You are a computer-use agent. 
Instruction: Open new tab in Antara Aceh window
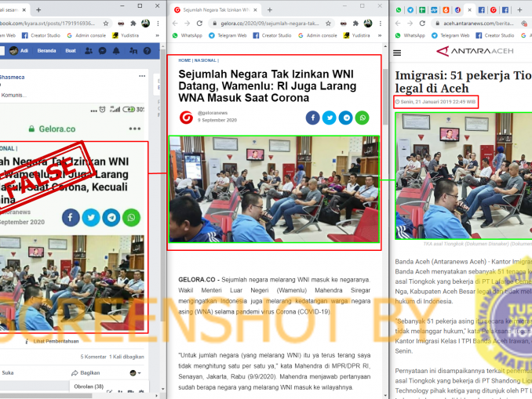tap(519, 10)
